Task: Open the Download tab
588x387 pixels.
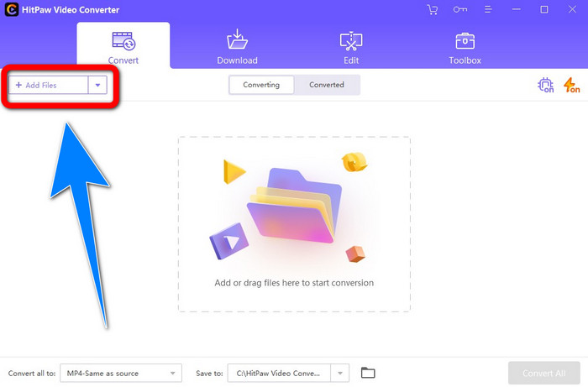Action: tap(237, 47)
